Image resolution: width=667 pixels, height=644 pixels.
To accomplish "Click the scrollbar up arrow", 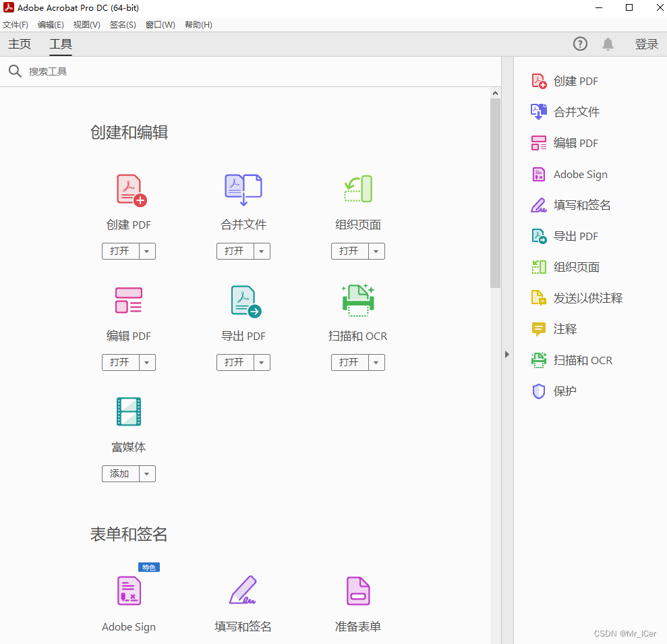I will (x=495, y=93).
